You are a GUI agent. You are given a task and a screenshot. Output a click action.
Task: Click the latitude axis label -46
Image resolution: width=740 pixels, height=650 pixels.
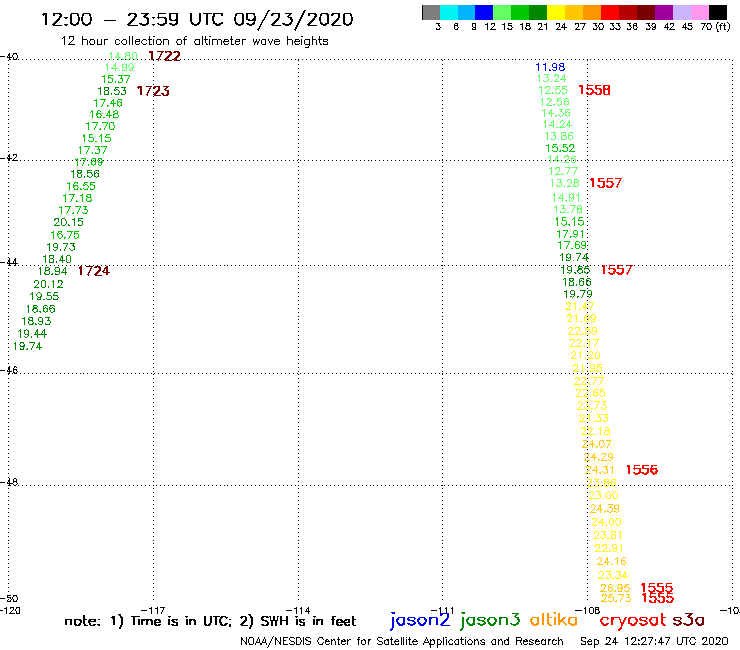[x=9, y=371]
